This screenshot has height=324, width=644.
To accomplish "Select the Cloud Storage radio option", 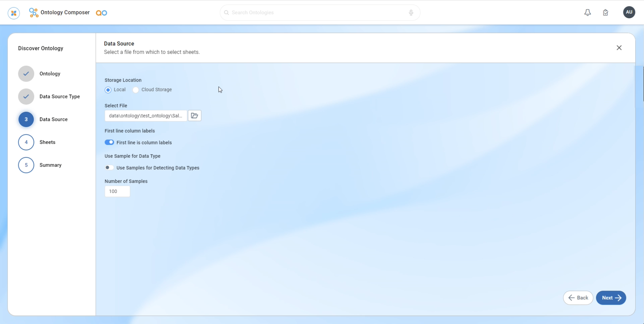I will (x=136, y=90).
